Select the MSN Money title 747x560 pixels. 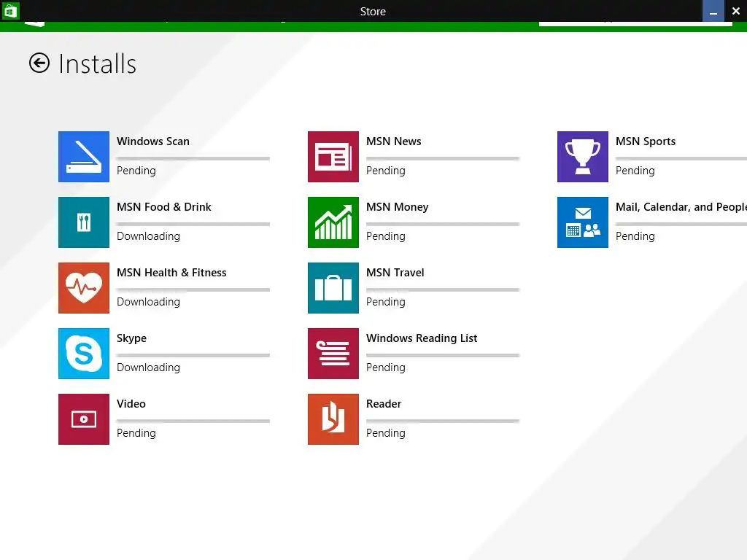[x=398, y=207]
